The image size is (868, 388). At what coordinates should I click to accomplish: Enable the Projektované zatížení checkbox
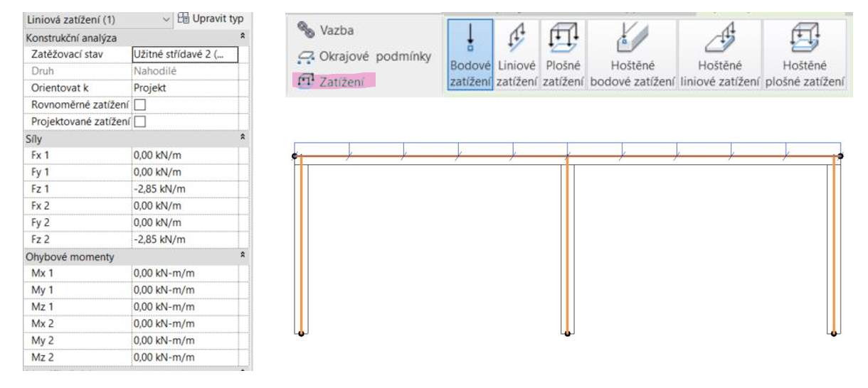[x=140, y=122]
